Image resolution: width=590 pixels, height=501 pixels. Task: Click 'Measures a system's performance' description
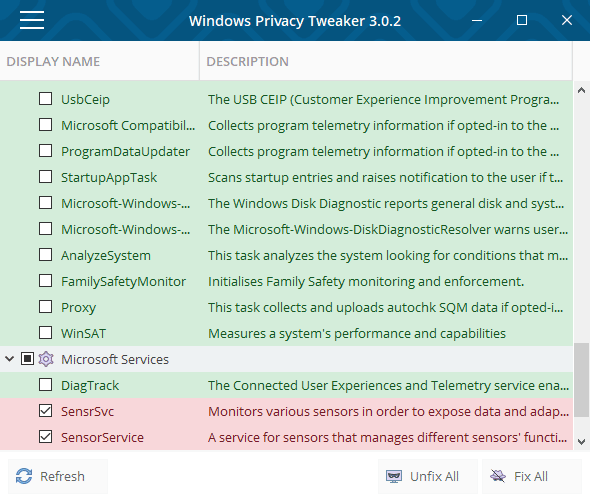pyautogui.click(x=357, y=333)
